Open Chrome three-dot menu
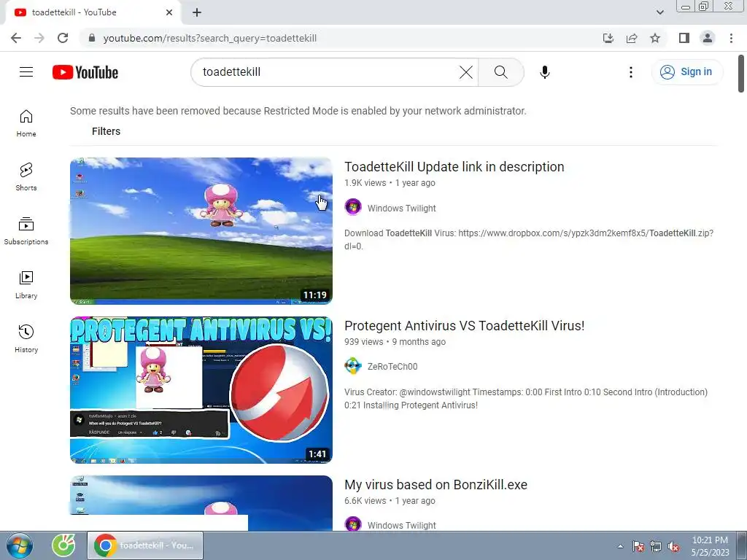The height and width of the screenshot is (560, 747). point(731,38)
